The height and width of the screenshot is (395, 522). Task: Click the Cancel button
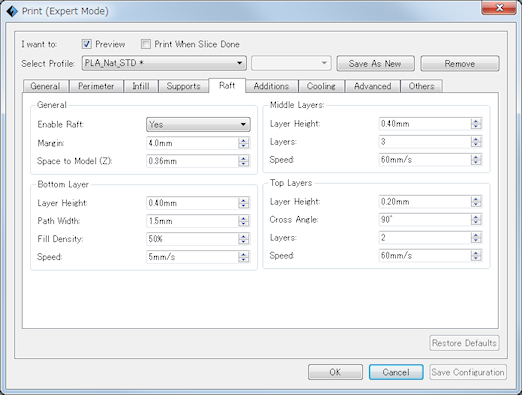(396, 372)
